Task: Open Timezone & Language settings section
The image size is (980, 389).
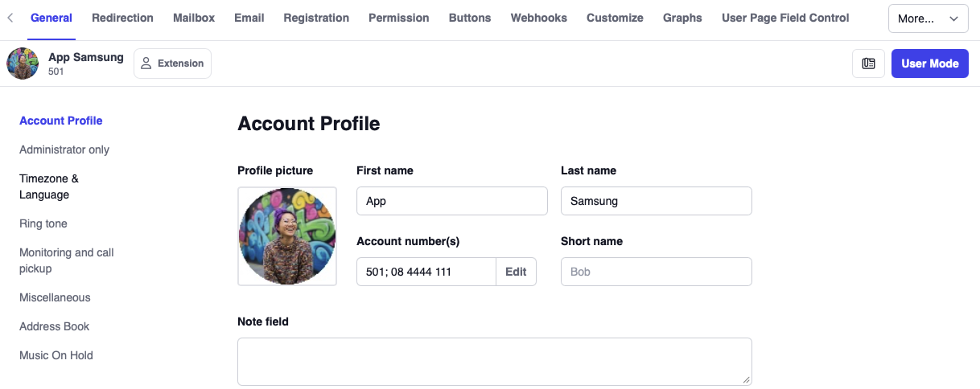Action: (x=49, y=186)
